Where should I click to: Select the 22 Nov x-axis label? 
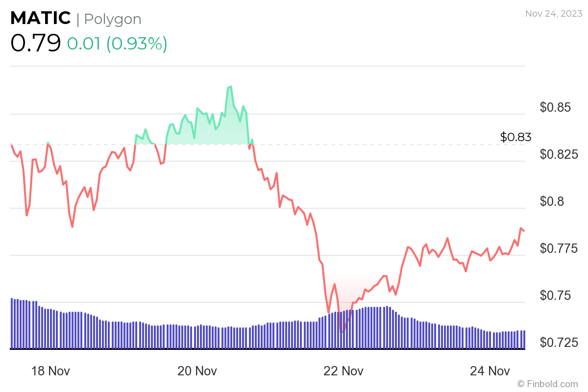(344, 371)
